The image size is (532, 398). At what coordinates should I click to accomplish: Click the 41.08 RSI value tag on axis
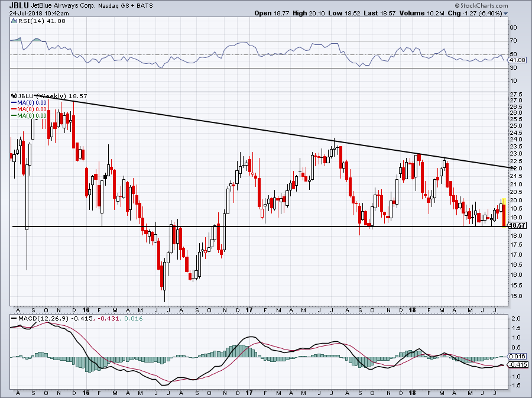[518, 60]
